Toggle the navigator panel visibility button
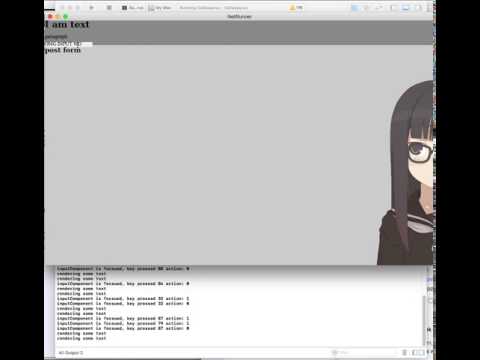This screenshot has width=480, height=360. [x=394, y=7]
